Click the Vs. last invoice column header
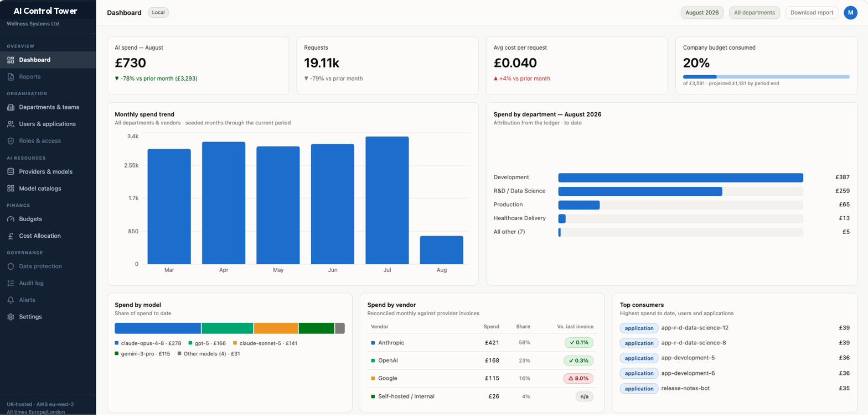This screenshot has width=868, height=418. click(x=575, y=327)
